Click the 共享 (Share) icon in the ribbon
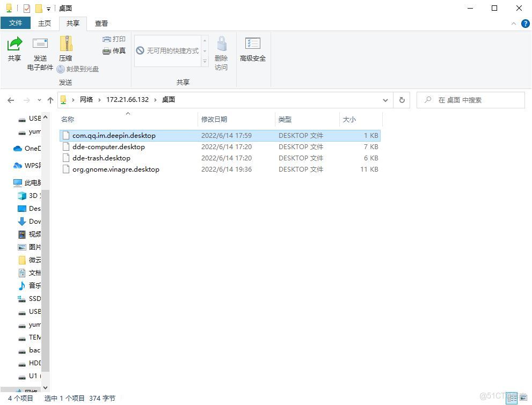 pos(14,51)
